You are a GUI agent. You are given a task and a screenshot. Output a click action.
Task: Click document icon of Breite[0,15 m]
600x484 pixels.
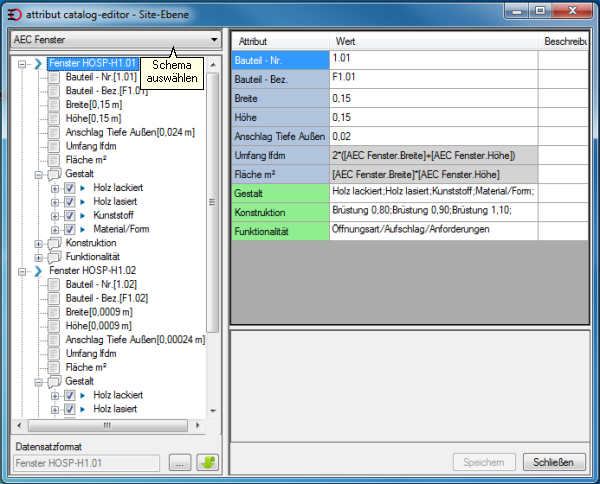(54, 105)
